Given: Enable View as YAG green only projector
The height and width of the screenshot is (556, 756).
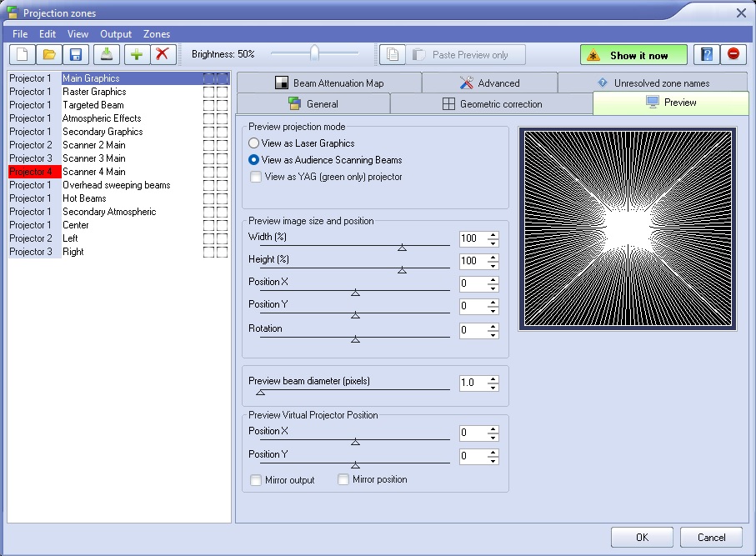Looking at the screenshot, I should 254,177.
